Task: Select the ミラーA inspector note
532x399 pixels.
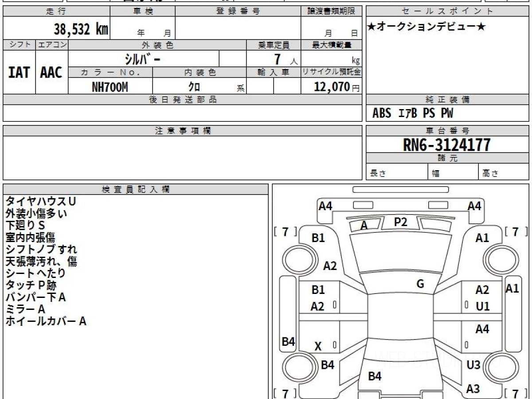Action: pyautogui.click(x=25, y=309)
